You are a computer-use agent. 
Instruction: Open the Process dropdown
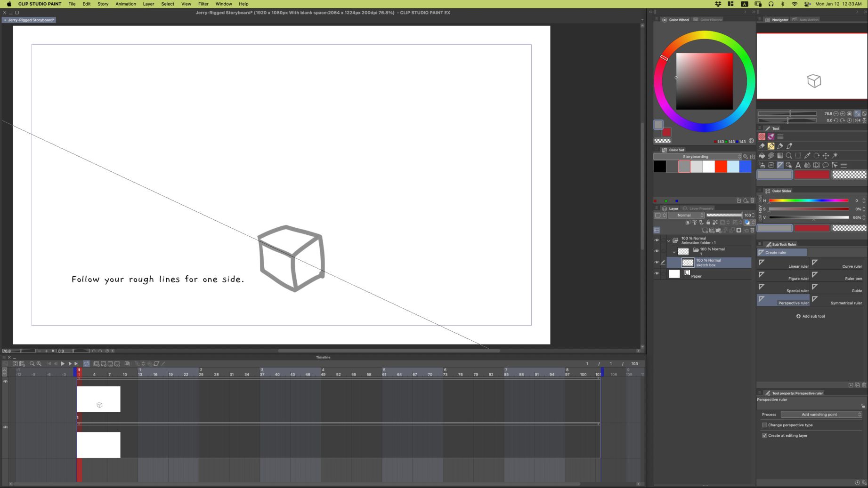click(x=821, y=415)
